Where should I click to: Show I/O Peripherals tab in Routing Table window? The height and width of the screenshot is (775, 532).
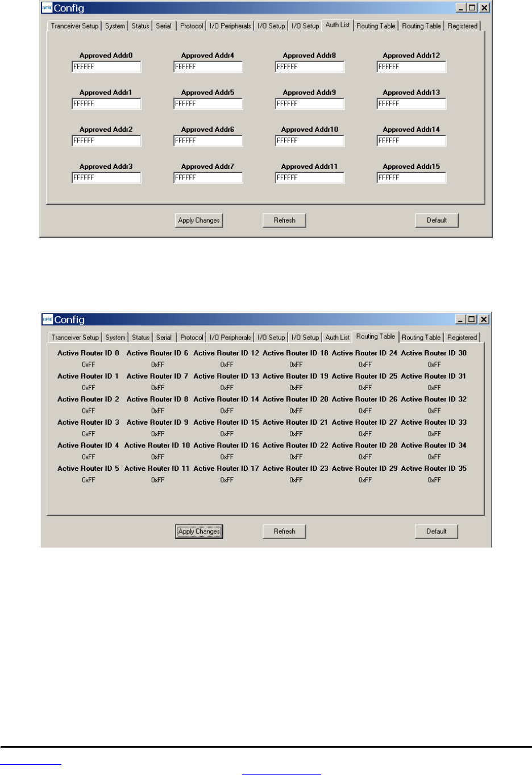click(x=230, y=338)
